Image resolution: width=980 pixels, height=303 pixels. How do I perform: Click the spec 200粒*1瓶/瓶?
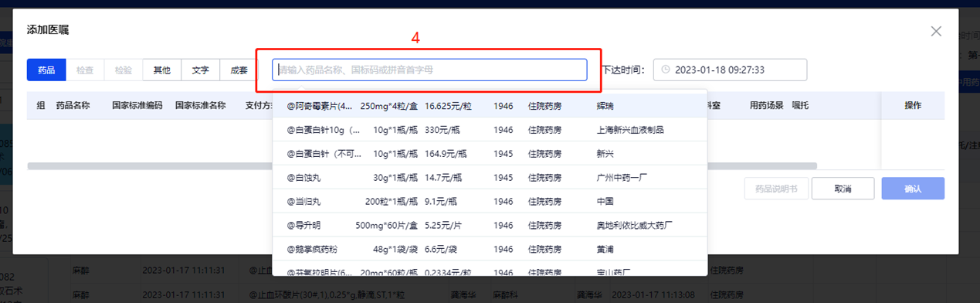(392, 201)
